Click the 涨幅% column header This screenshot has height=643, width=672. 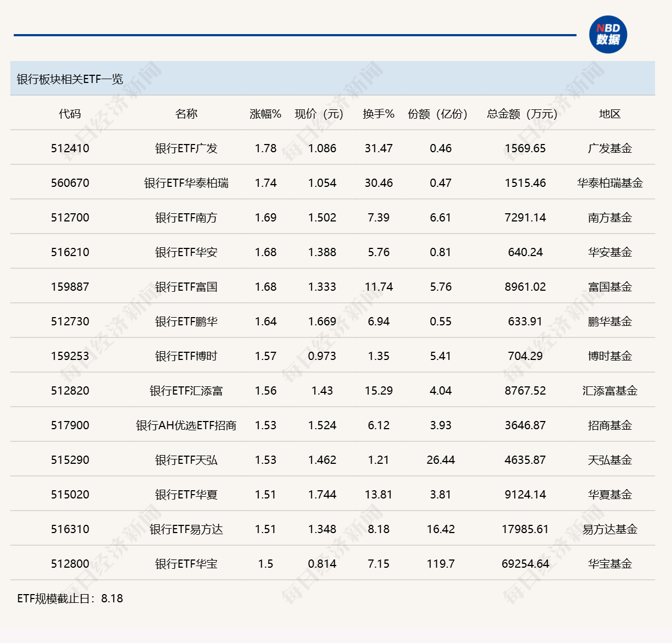click(265, 114)
